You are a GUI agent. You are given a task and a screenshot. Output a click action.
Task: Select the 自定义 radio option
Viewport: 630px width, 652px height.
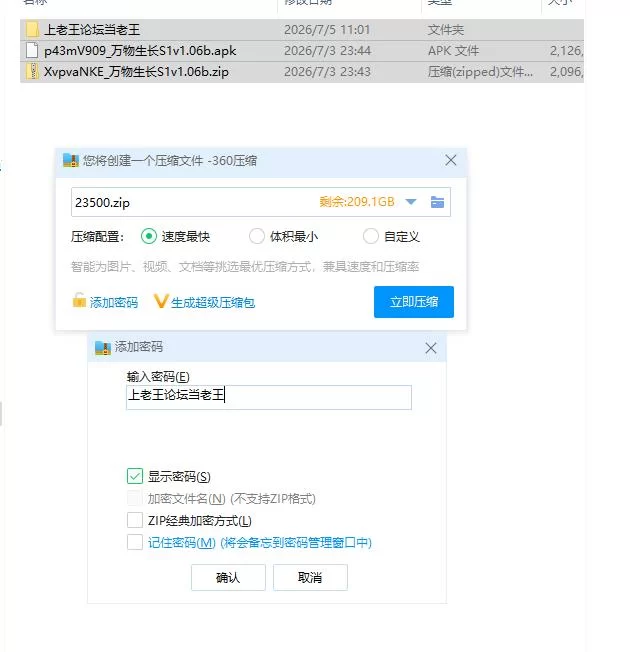tap(371, 236)
